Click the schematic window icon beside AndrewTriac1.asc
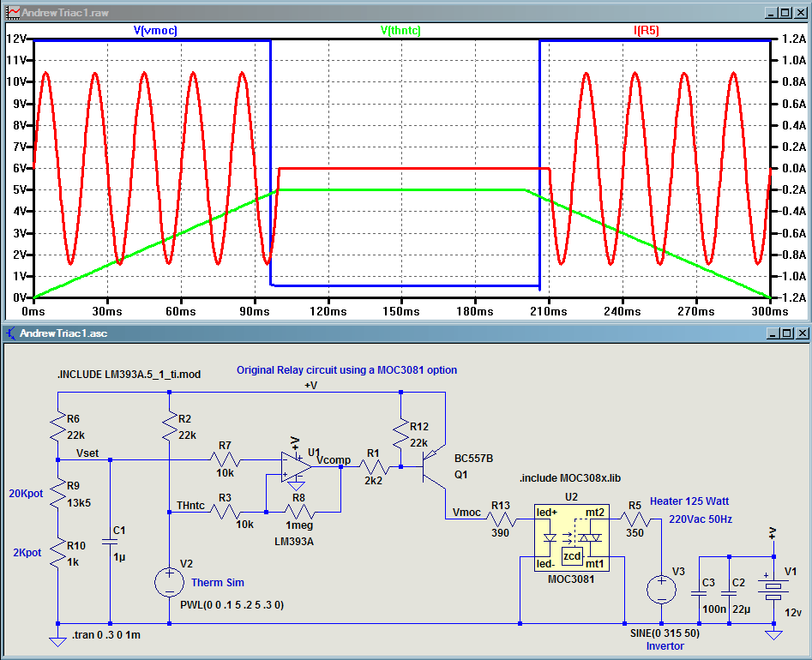Image resolution: width=812 pixels, height=660 pixels. coord(11,333)
